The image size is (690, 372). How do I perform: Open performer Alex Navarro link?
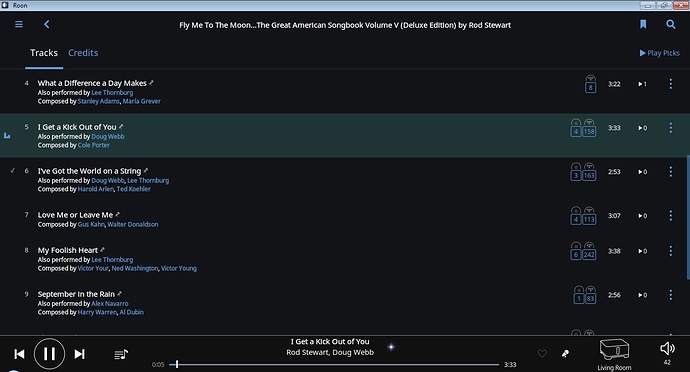[110, 304]
